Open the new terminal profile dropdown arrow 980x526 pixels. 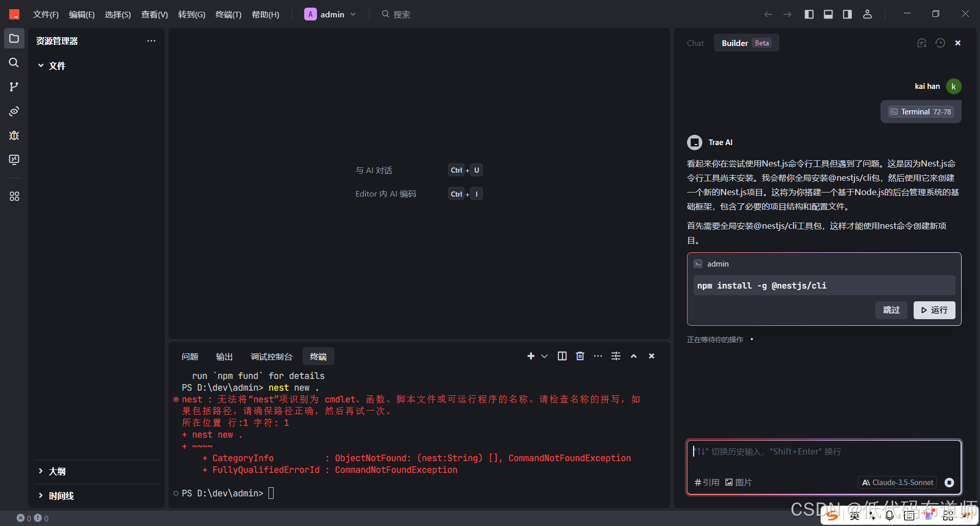(x=544, y=356)
